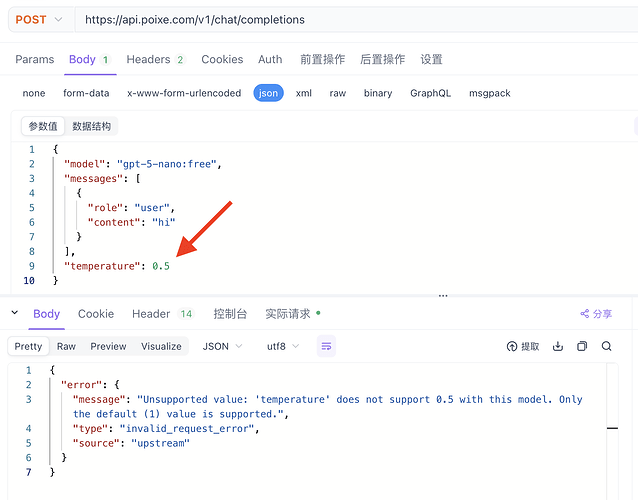
Task: Choose the GraphQL body type
Action: [430, 93]
